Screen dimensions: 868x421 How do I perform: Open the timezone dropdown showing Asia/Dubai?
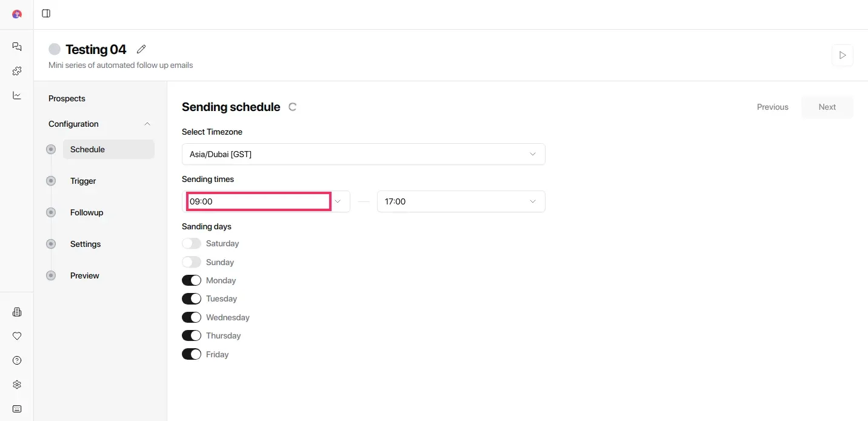(363, 154)
